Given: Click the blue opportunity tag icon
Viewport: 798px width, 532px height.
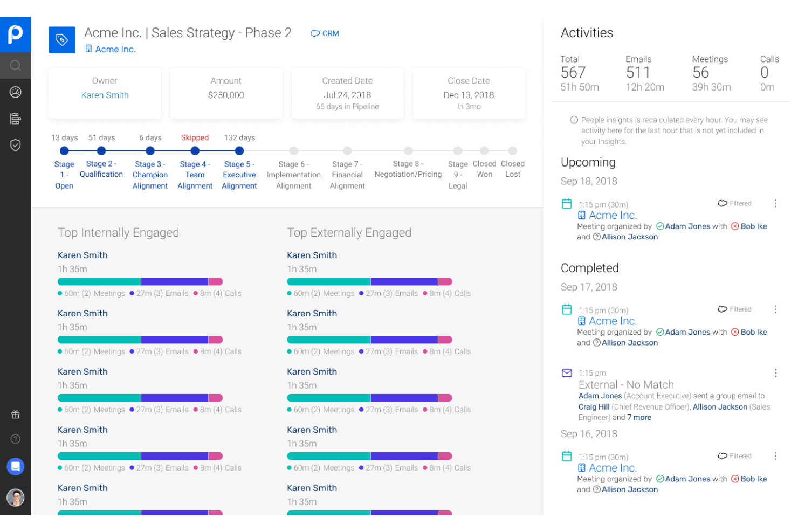Looking at the screenshot, I should [62, 40].
